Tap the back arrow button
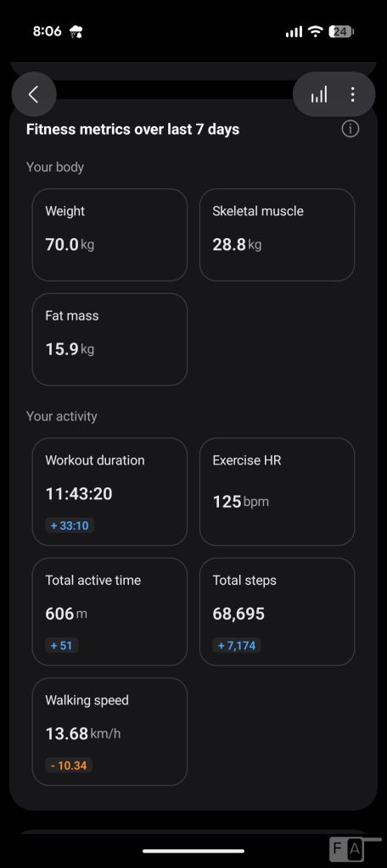Viewport: 387px width, 868px height. coord(34,94)
